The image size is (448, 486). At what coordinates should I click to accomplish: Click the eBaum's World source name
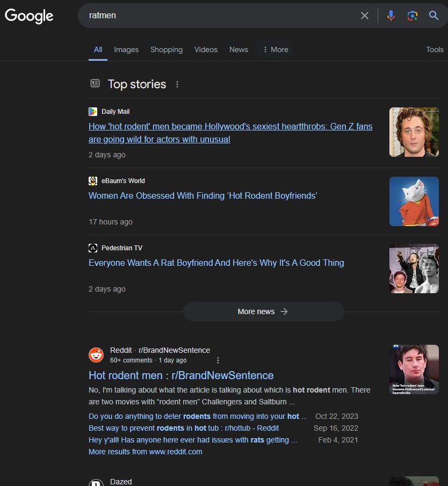pyautogui.click(x=123, y=180)
